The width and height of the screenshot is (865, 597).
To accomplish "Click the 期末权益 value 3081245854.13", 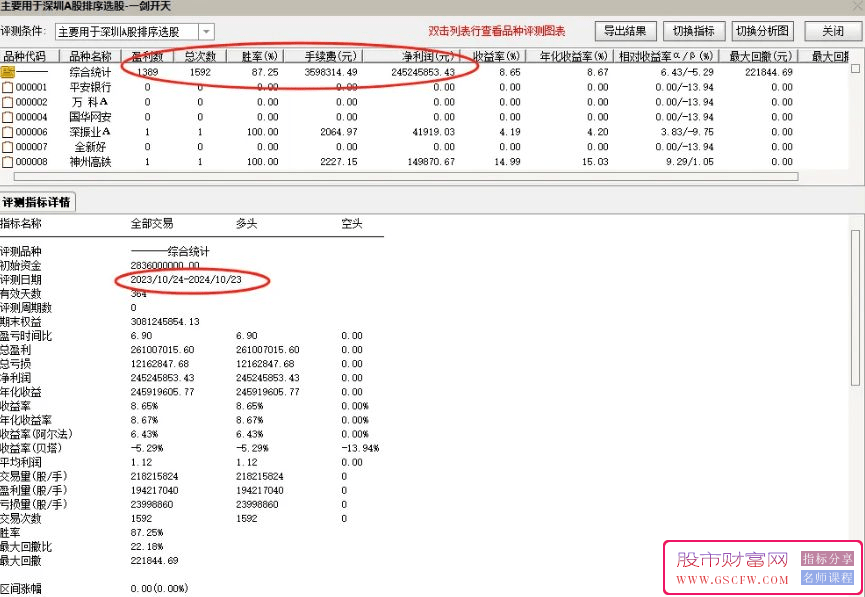I will click(165, 322).
